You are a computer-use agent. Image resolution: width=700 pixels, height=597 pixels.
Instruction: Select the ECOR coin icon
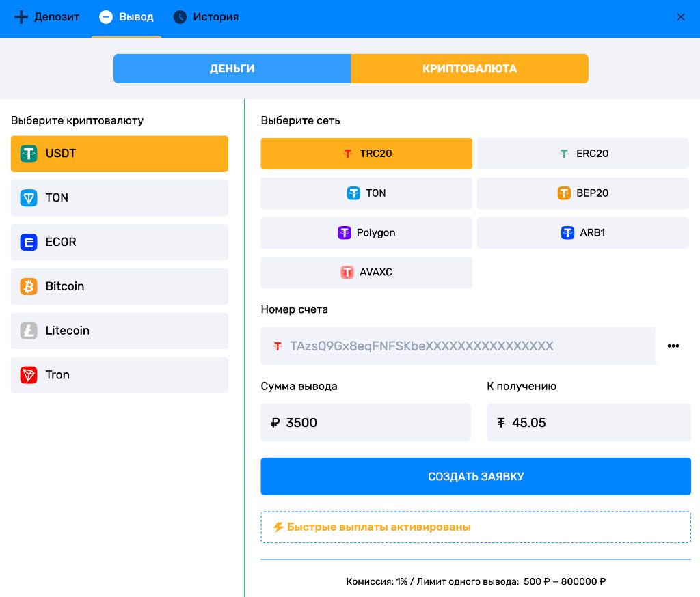click(x=28, y=242)
